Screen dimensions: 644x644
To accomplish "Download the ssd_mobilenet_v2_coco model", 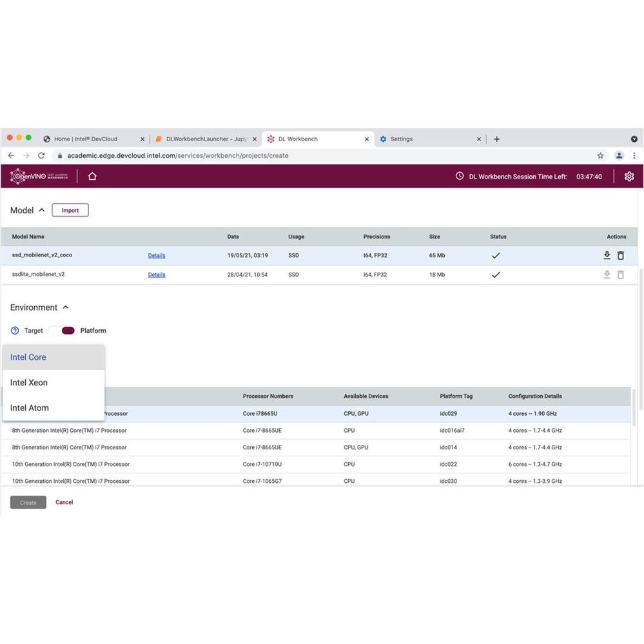I will click(x=607, y=255).
